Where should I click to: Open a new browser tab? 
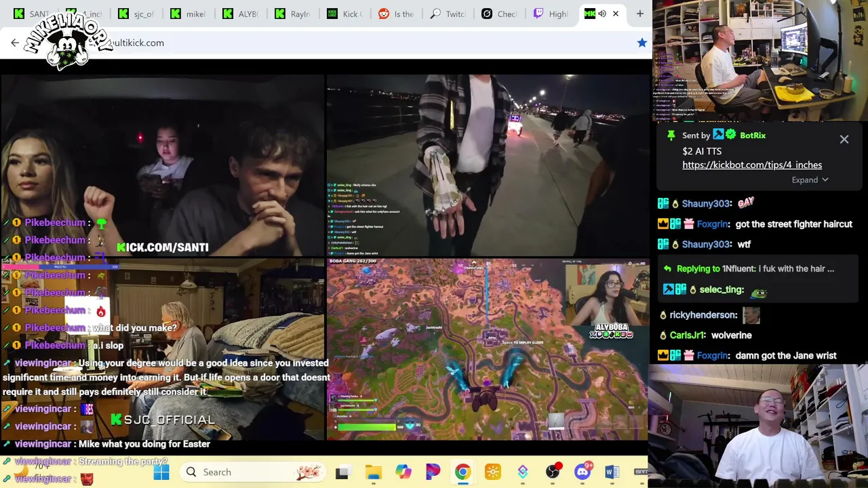(639, 14)
